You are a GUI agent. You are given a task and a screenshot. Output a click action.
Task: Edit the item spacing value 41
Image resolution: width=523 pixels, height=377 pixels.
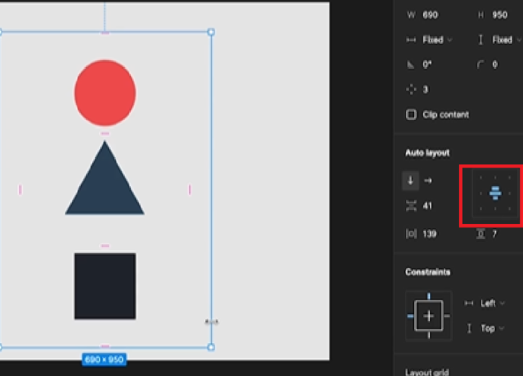click(x=427, y=206)
